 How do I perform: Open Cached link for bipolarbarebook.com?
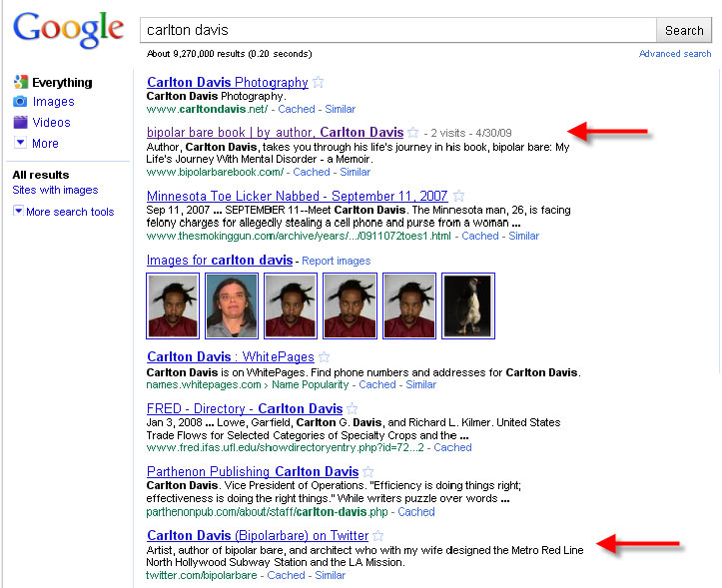point(312,172)
